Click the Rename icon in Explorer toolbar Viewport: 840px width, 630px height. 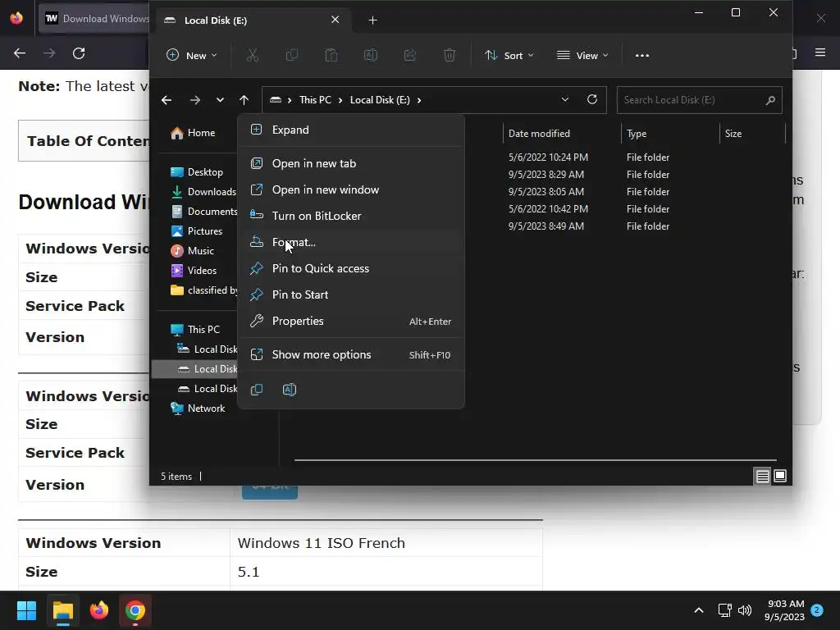(371, 55)
